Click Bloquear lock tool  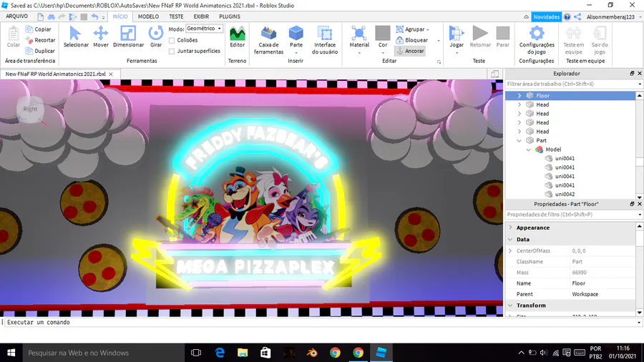[x=412, y=40]
